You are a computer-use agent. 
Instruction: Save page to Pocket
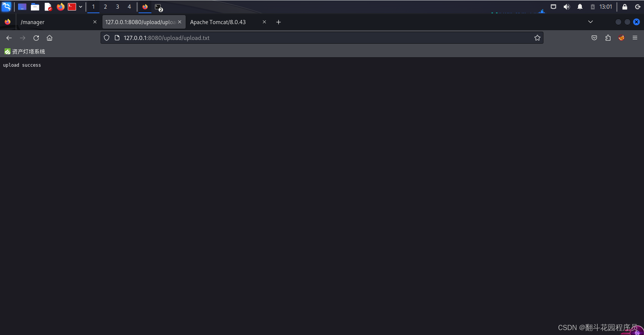594,38
